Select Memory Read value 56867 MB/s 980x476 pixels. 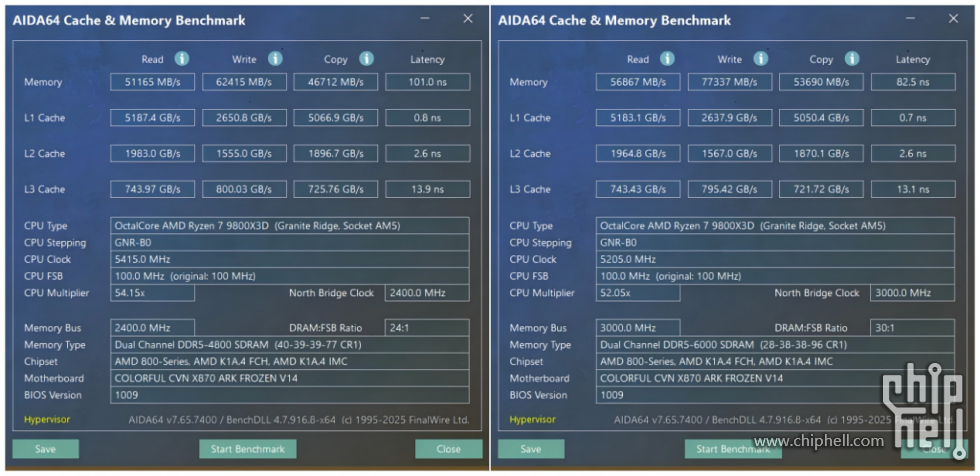638,82
